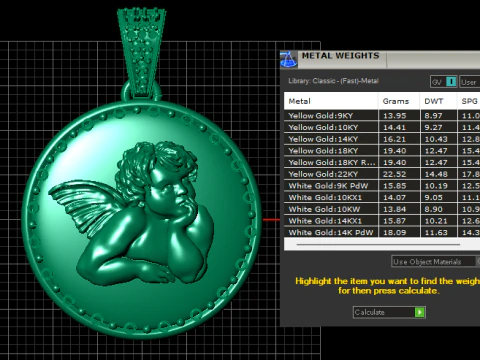Select the Yellow Gold:14KY row
This screenshot has height=360, width=480.
tap(382, 139)
